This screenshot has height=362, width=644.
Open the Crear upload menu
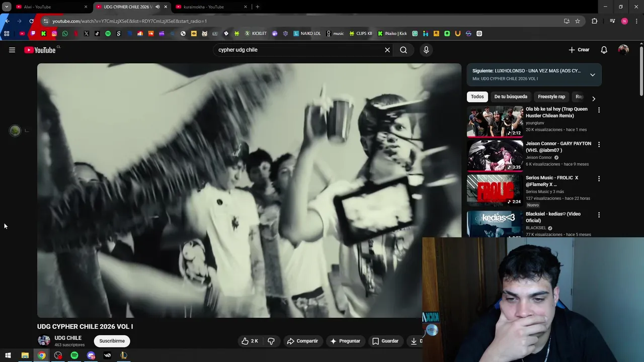tap(579, 50)
